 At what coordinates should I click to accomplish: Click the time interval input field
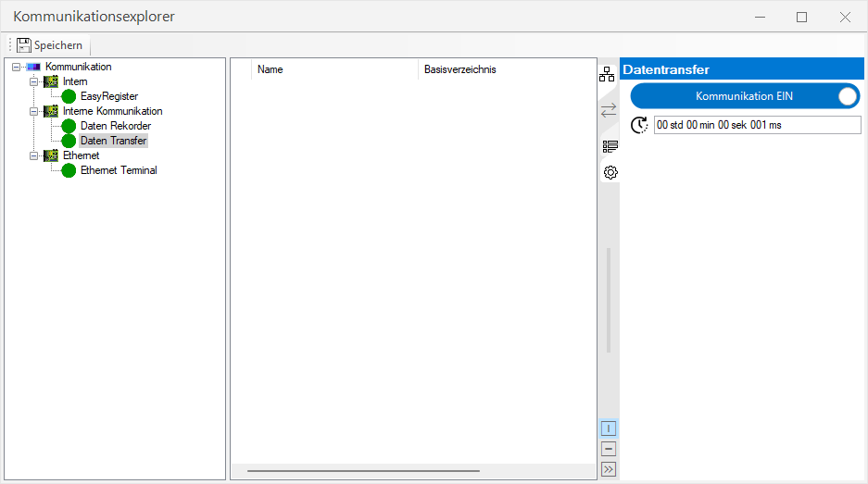[757, 125]
